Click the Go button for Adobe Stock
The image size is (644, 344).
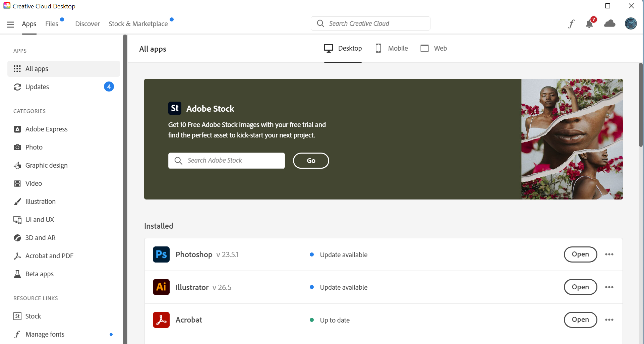click(310, 160)
